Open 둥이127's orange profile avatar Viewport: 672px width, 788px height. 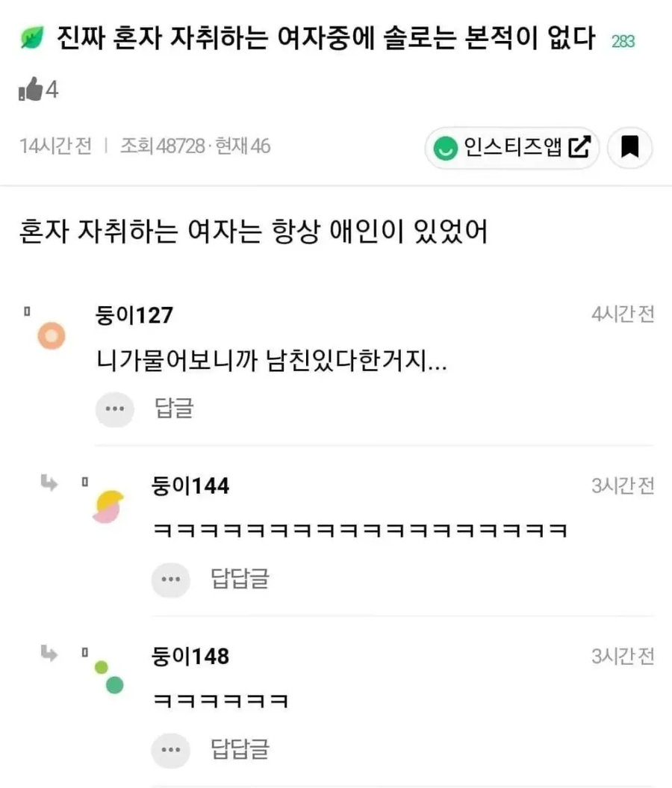51,337
